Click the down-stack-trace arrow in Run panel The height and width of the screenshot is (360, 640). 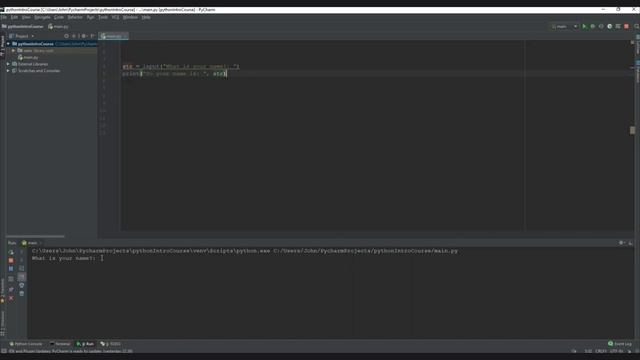coord(22,260)
